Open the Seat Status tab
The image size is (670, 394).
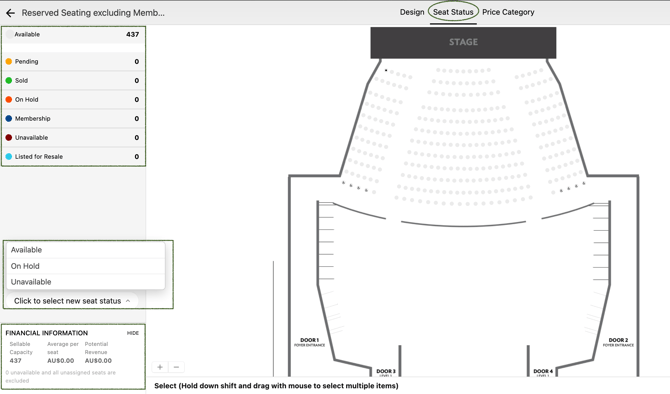(x=453, y=12)
